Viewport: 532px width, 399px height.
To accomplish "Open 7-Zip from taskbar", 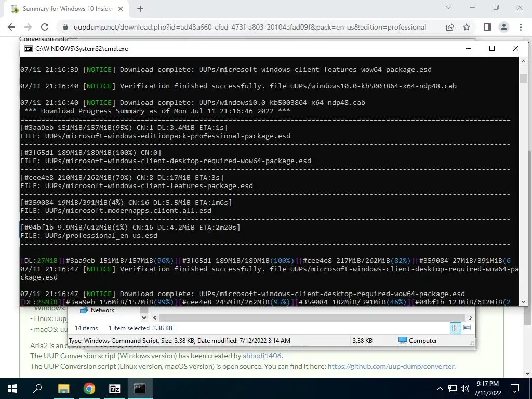I will tap(115, 389).
